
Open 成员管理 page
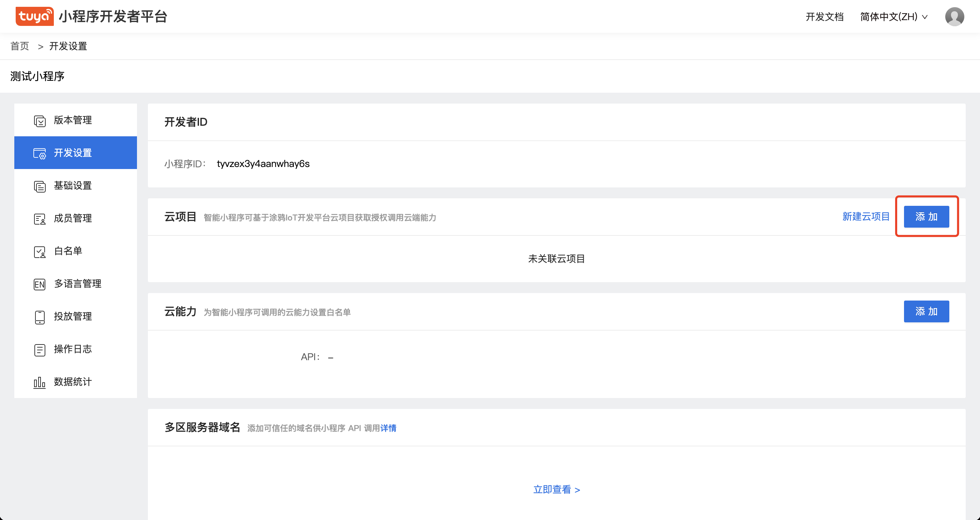point(75,218)
